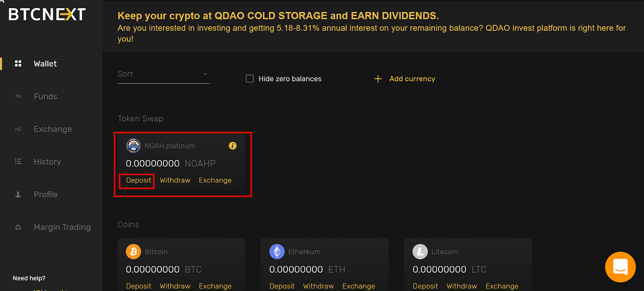Click Withdraw for Ethereum

click(x=318, y=285)
